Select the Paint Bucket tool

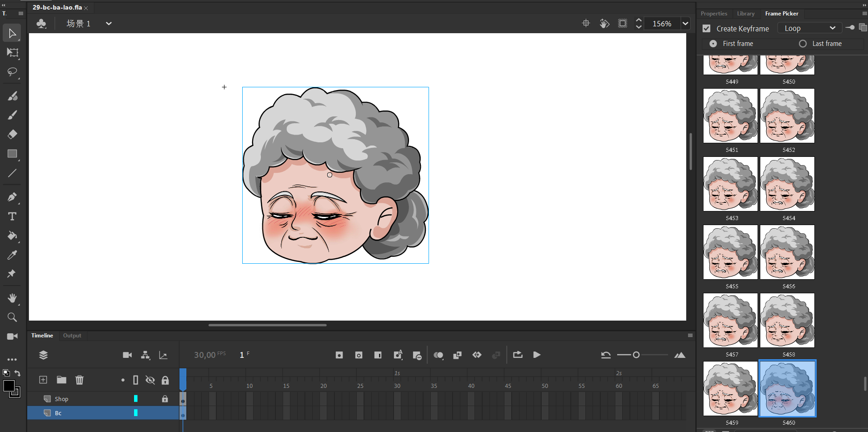point(12,236)
